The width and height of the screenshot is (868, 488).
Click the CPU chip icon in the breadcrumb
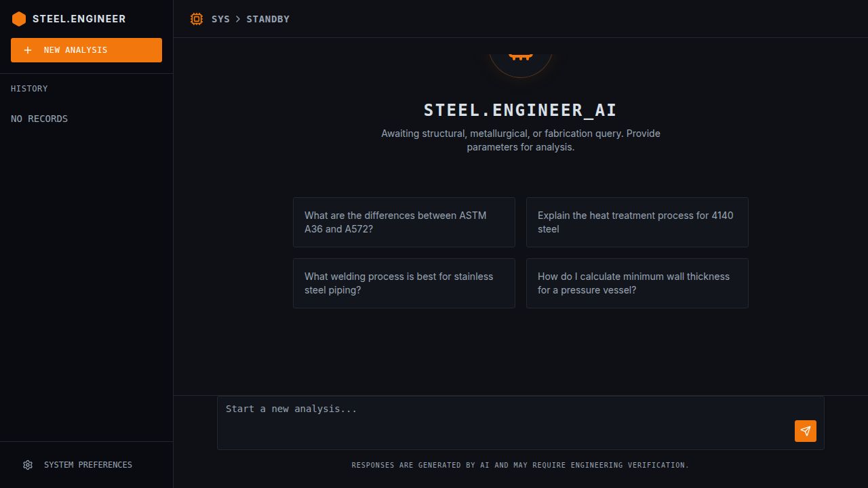coord(197,19)
